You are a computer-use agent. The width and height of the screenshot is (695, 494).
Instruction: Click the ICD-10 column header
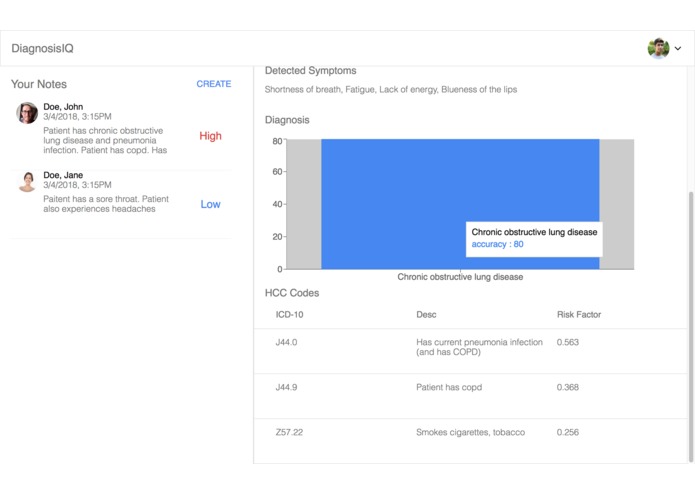289,315
